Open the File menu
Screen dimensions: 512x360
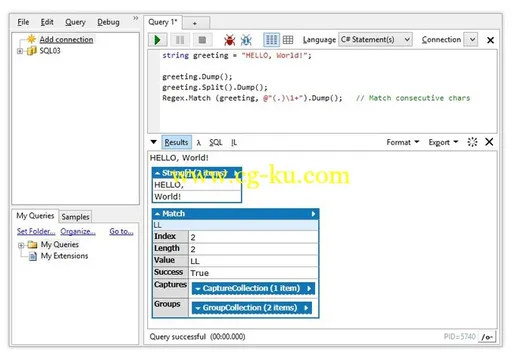click(x=23, y=22)
